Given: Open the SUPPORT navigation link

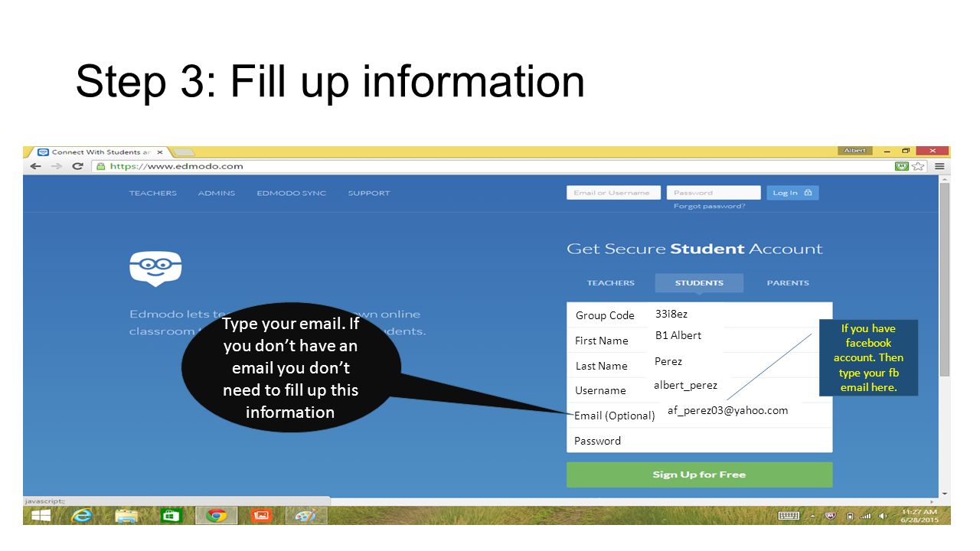Looking at the screenshot, I should click(369, 193).
